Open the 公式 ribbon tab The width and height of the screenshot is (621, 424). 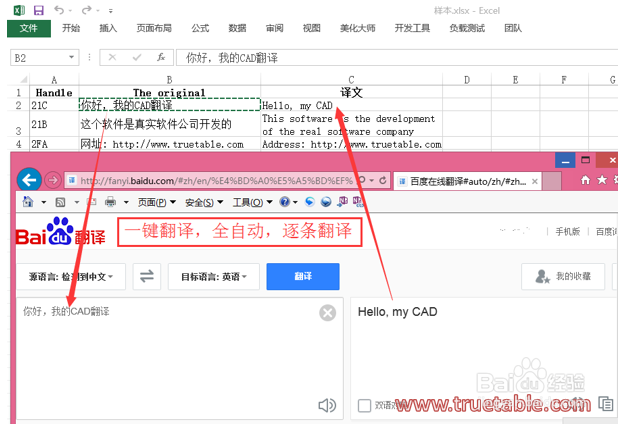coord(200,28)
